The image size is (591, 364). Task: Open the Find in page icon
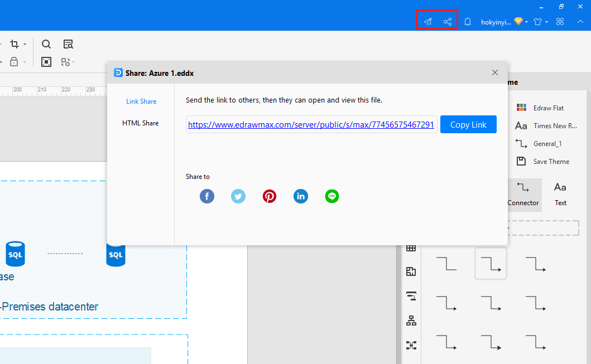click(x=68, y=44)
